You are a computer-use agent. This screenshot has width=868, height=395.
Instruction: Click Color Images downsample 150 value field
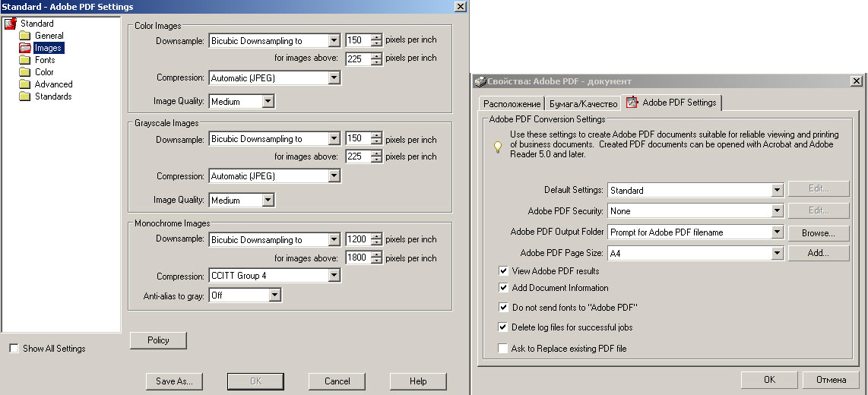[x=358, y=40]
